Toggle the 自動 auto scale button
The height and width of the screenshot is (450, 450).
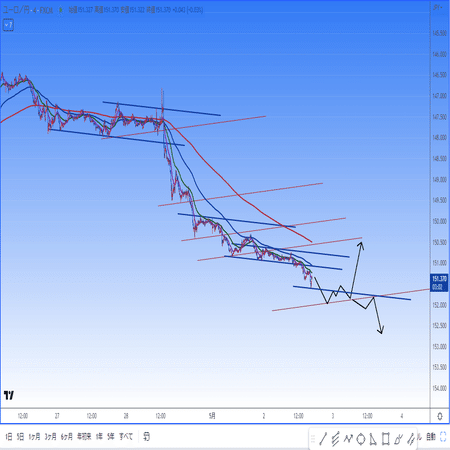pos(431,437)
